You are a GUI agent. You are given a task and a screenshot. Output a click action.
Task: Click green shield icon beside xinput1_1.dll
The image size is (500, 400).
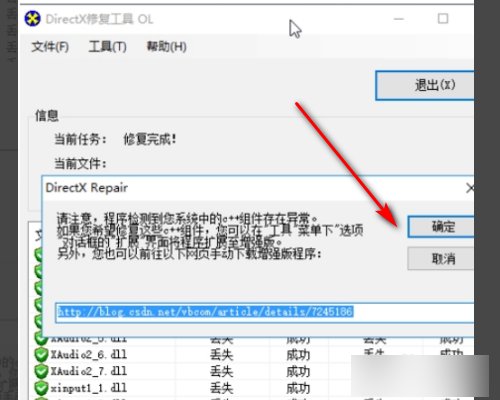click(41, 388)
